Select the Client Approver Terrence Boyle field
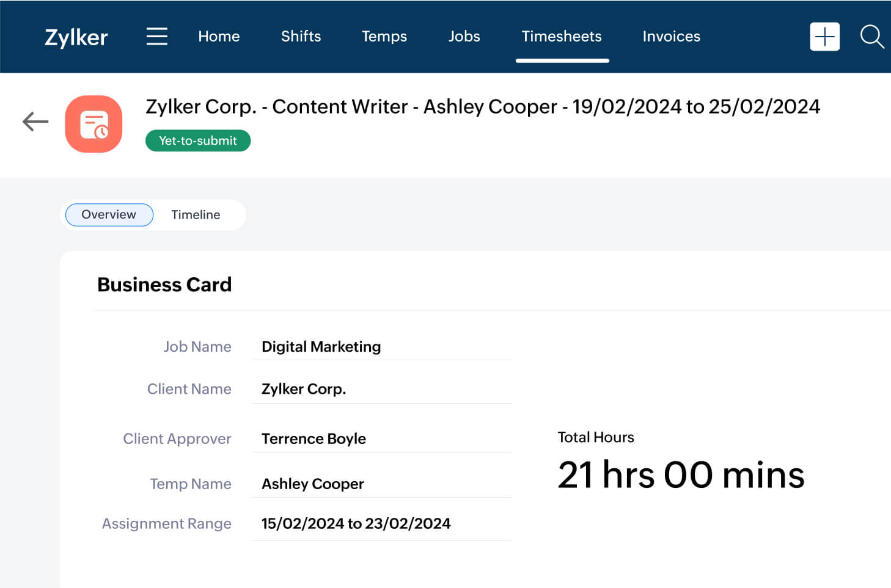Viewport: 891px width, 588px height. (382, 439)
